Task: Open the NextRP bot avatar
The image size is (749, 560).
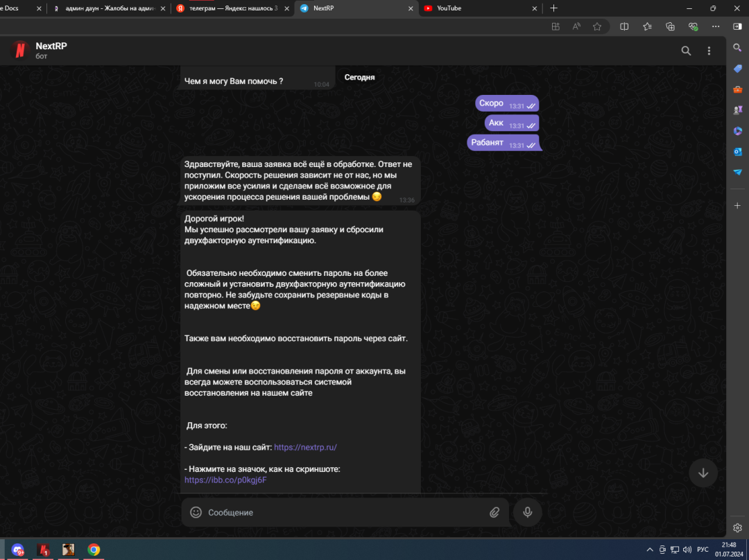Action: 20,50
